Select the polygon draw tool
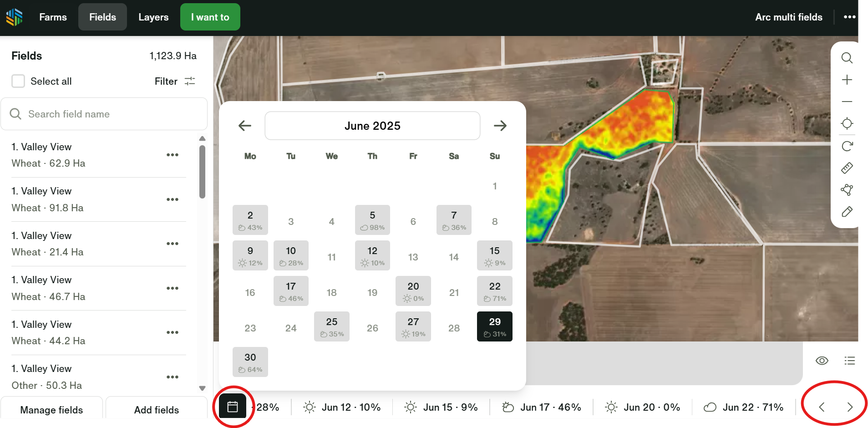This screenshot has height=428, width=868. (847, 190)
